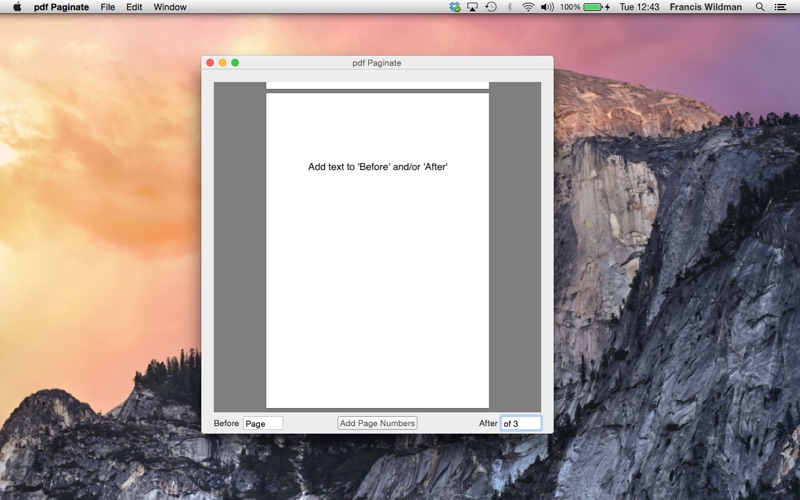Open AirPlay display menu

(472, 7)
